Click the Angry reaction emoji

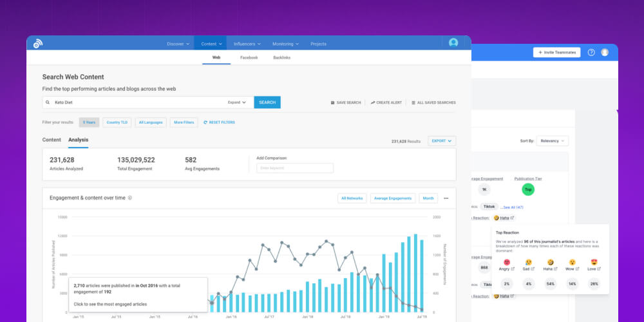click(x=507, y=262)
